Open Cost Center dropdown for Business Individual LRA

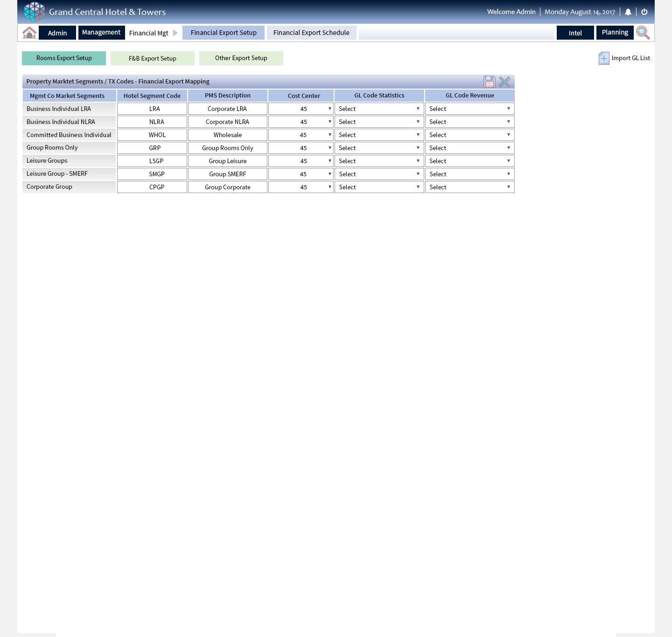click(301, 109)
